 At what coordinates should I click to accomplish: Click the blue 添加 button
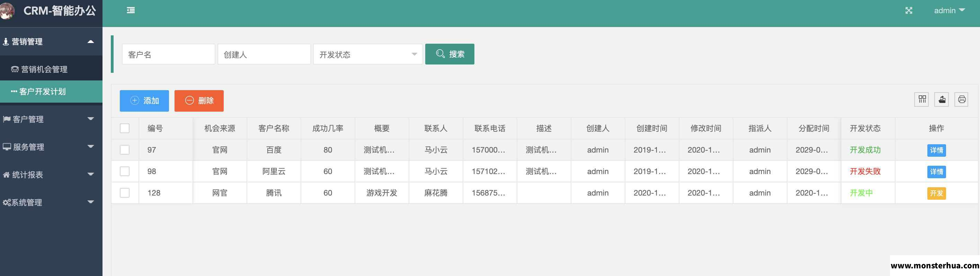tap(144, 101)
